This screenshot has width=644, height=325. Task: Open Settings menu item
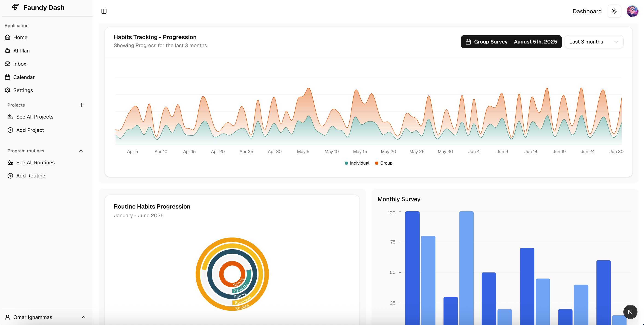pyautogui.click(x=46, y=90)
